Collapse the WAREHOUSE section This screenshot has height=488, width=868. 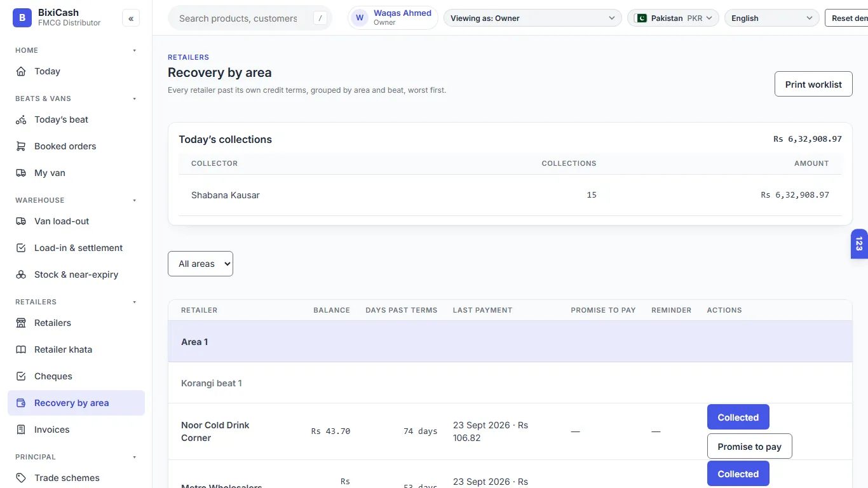coord(134,200)
